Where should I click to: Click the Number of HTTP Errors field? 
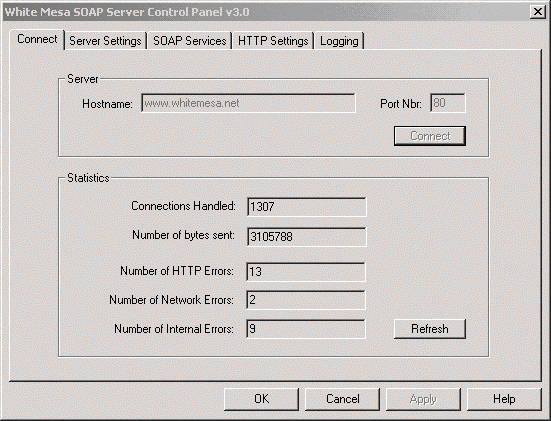pyautogui.click(x=306, y=272)
